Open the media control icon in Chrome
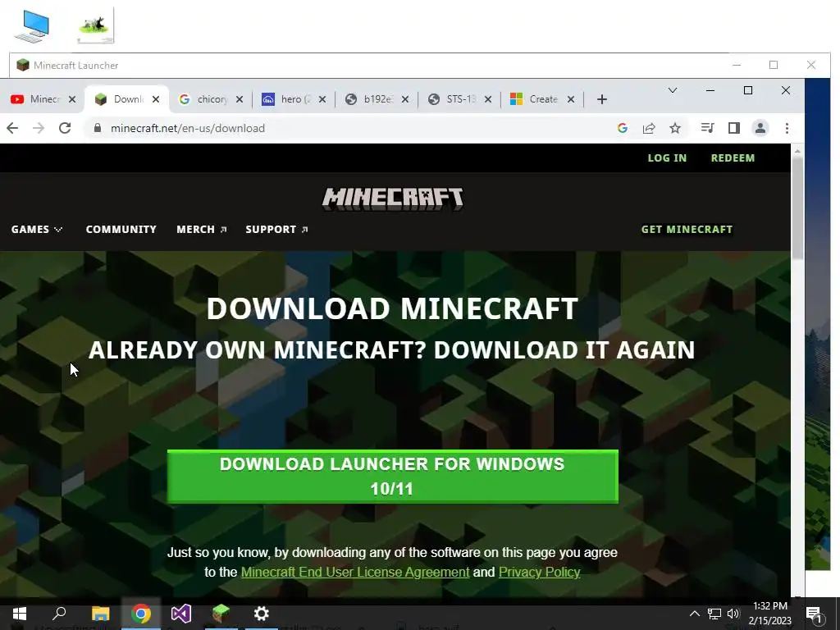The height and width of the screenshot is (630, 840). pos(707,128)
